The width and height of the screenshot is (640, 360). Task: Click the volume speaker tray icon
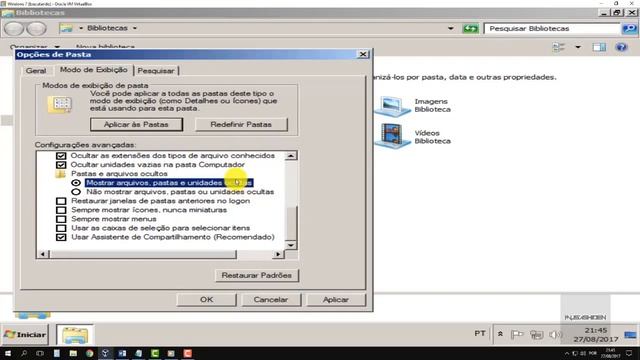(555, 335)
